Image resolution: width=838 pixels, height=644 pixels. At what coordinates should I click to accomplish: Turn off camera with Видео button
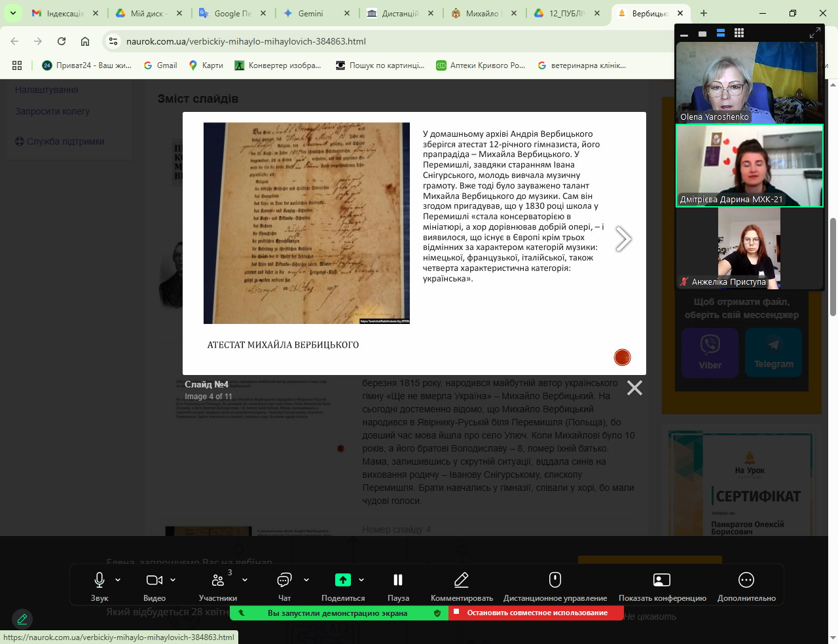click(x=155, y=580)
